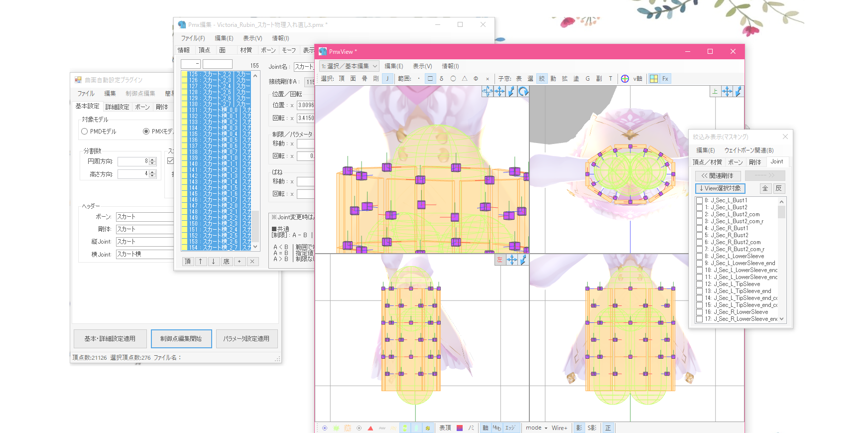The image size is (868, 433).
Task: Click the 高さ方向 value spinner arrows
Action: coord(152,174)
